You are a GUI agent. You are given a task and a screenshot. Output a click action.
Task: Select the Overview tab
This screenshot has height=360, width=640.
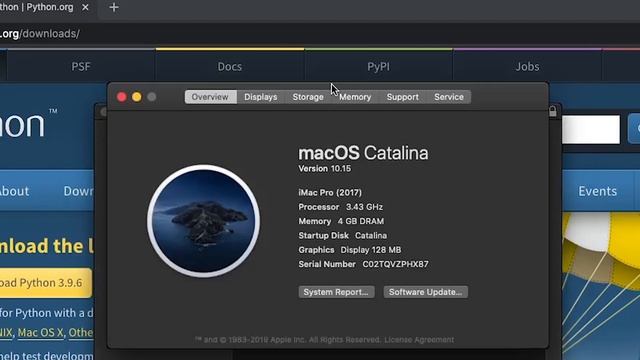click(x=210, y=97)
